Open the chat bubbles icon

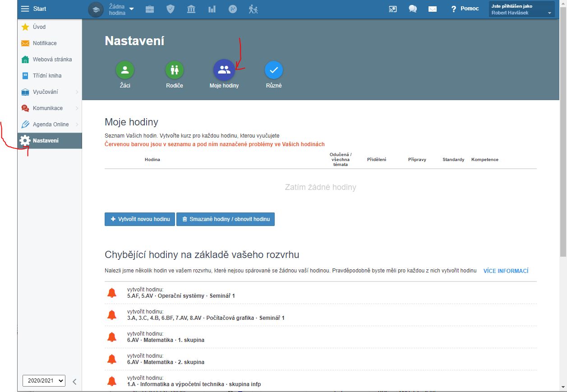[412, 9]
